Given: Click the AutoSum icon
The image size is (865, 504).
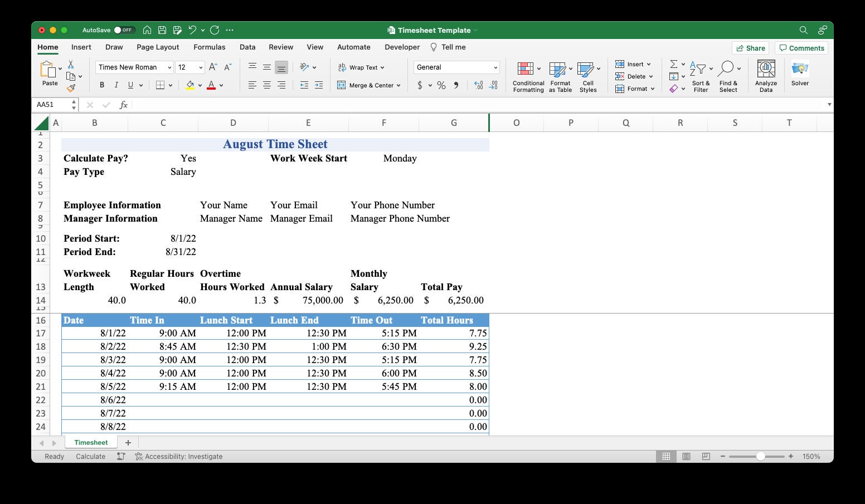Looking at the screenshot, I should tap(673, 63).
